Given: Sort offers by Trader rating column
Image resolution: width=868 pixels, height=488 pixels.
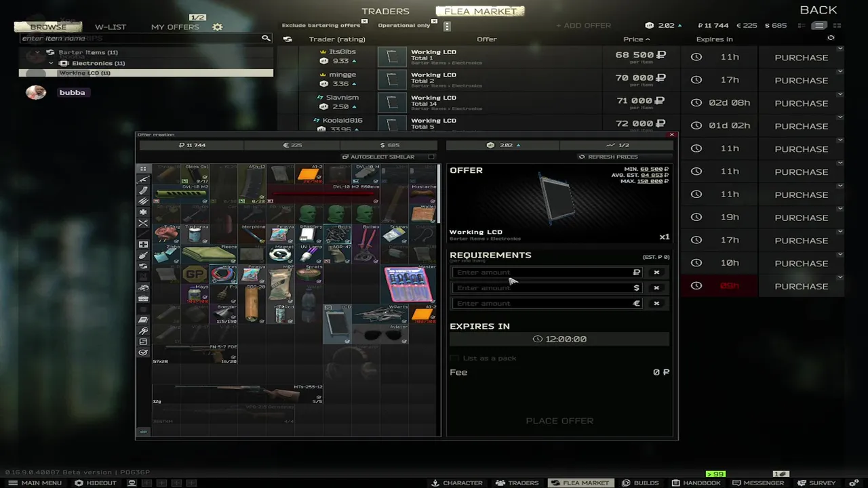Looking at the screenshot, I should pyautogui.click(x=337, y=39).
